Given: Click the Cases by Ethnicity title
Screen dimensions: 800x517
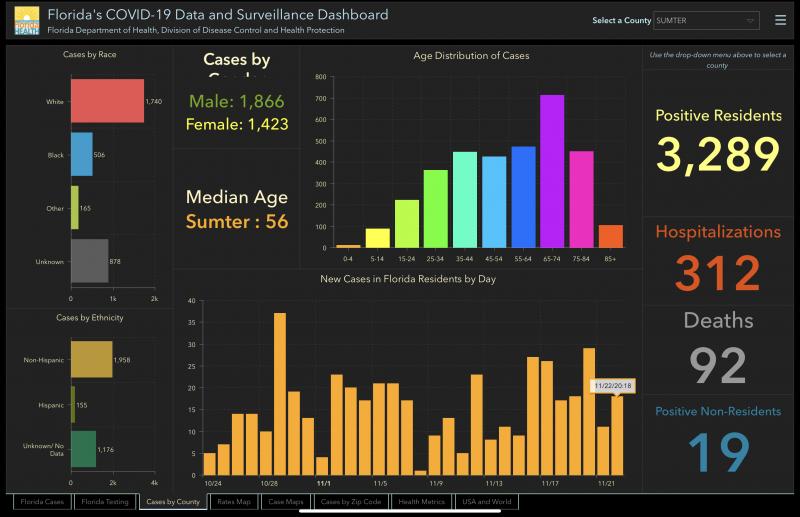Looking at the screenshot, I should 90,317.
